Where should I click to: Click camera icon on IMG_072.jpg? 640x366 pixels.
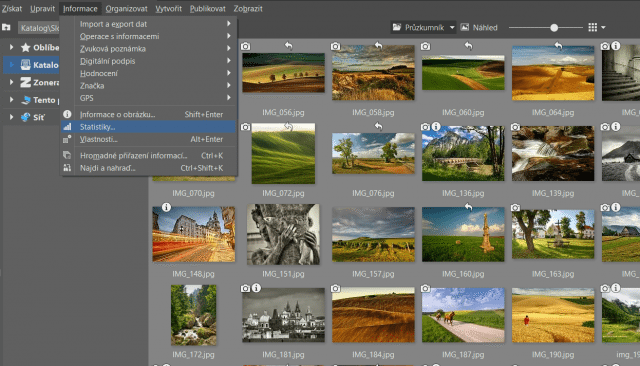(x=245, y=127)
